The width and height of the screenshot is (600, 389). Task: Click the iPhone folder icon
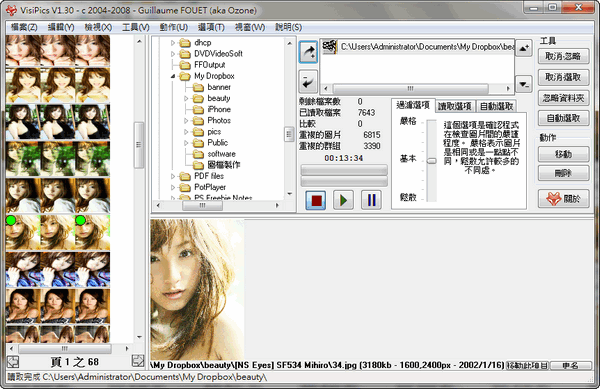198,109
